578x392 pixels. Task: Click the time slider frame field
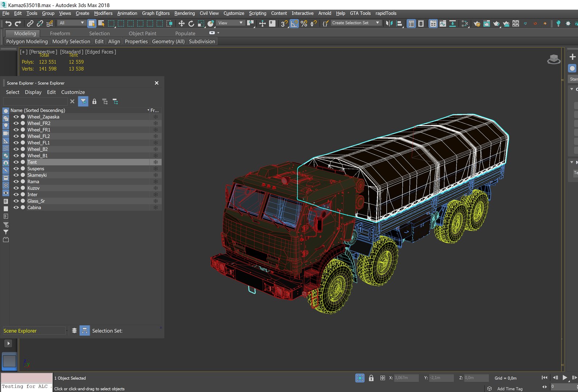pyautogui.click(x=564, y=387)
